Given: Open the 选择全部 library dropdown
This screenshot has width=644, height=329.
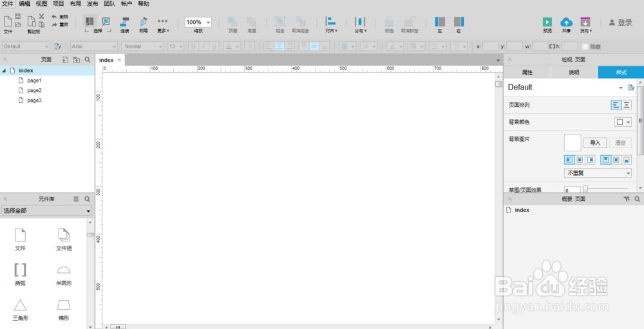Looking at the screenshot, I should (x=47, y=211).
